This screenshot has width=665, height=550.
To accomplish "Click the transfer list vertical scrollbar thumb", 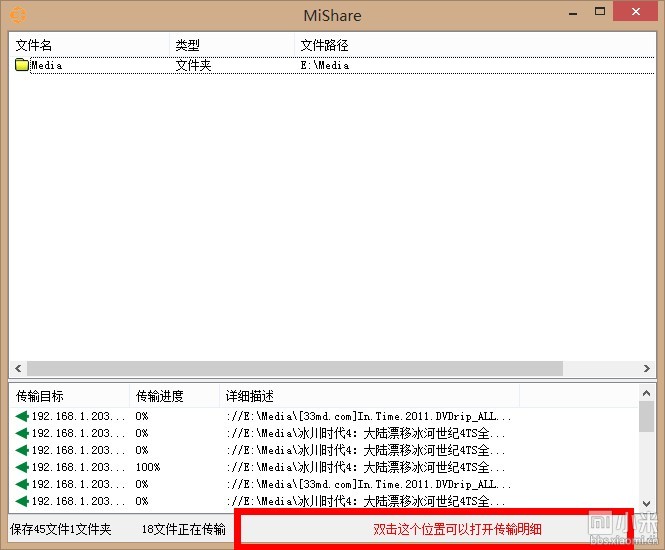I will [646, 416].
